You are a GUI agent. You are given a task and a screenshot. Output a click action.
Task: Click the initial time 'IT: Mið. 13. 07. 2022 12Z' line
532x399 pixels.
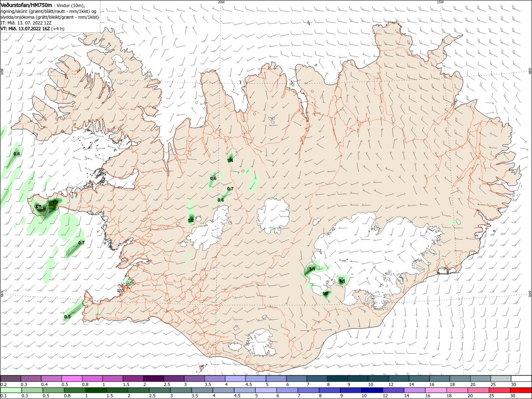tap(26, 23)
